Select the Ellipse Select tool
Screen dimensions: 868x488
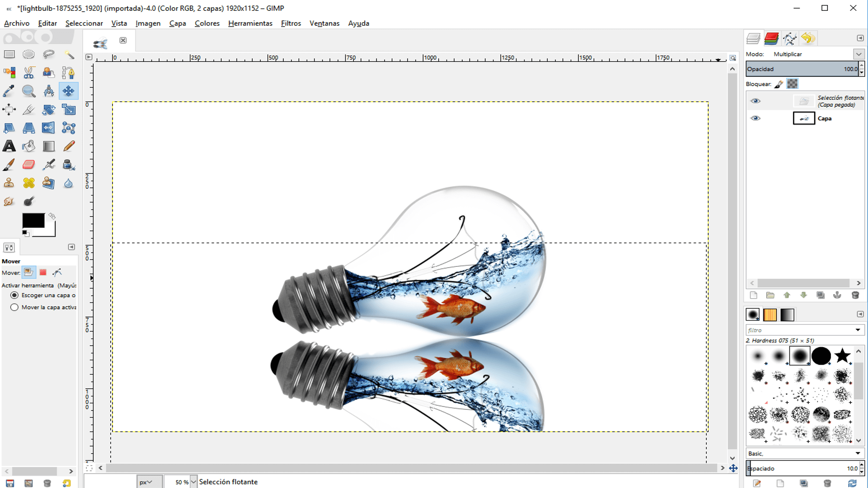pyautogui.click(x=29, y=55)
